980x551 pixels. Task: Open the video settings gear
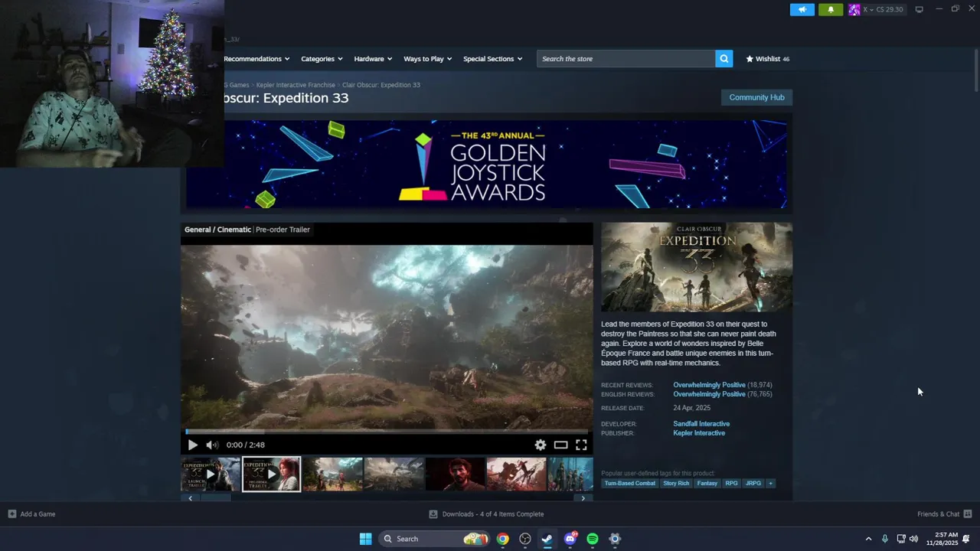point(541,445)
